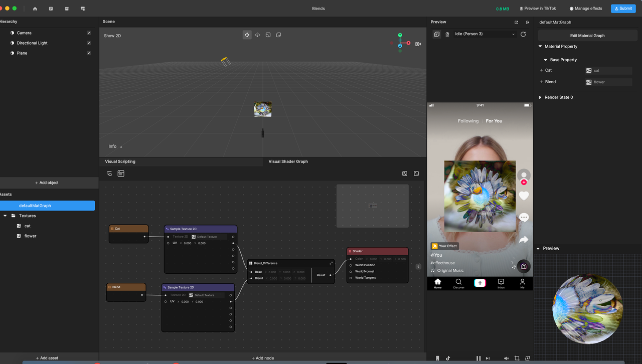This screenshot has width=642, height=364.
Task: Select the rounded-square transform tool in Scene
Action: click(278, 35)
